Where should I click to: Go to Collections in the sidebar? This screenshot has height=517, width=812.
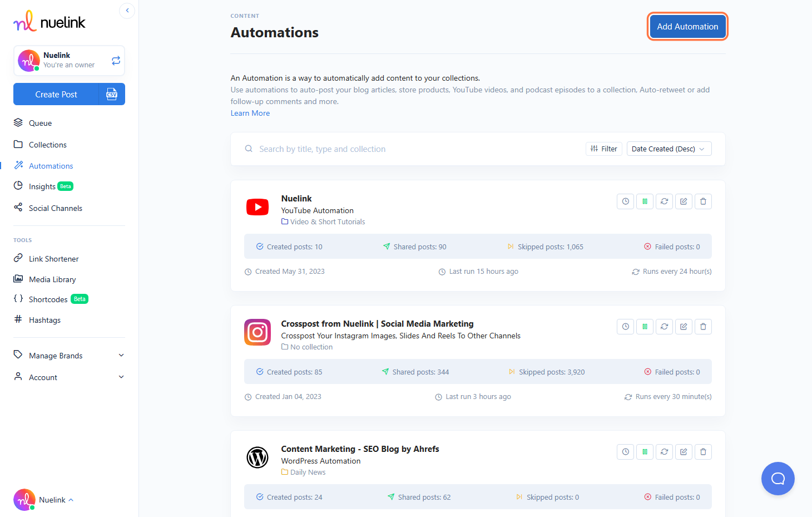[48, 145]
